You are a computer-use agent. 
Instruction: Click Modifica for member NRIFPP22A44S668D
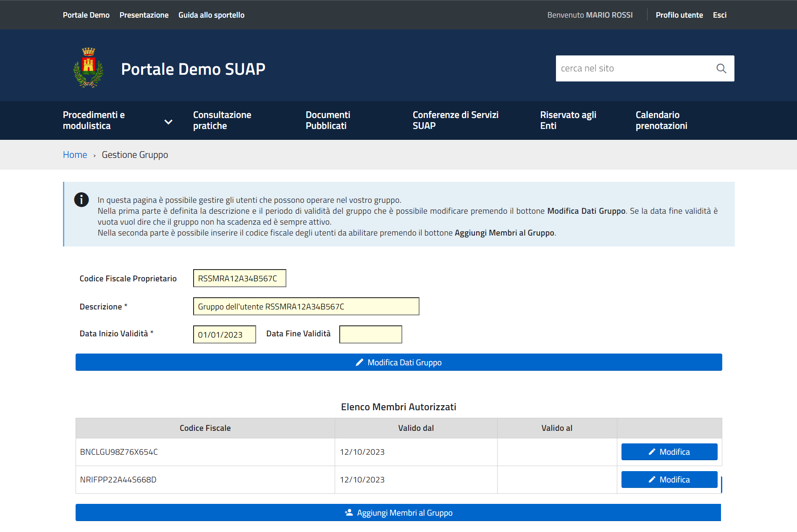tap(669, 480)
